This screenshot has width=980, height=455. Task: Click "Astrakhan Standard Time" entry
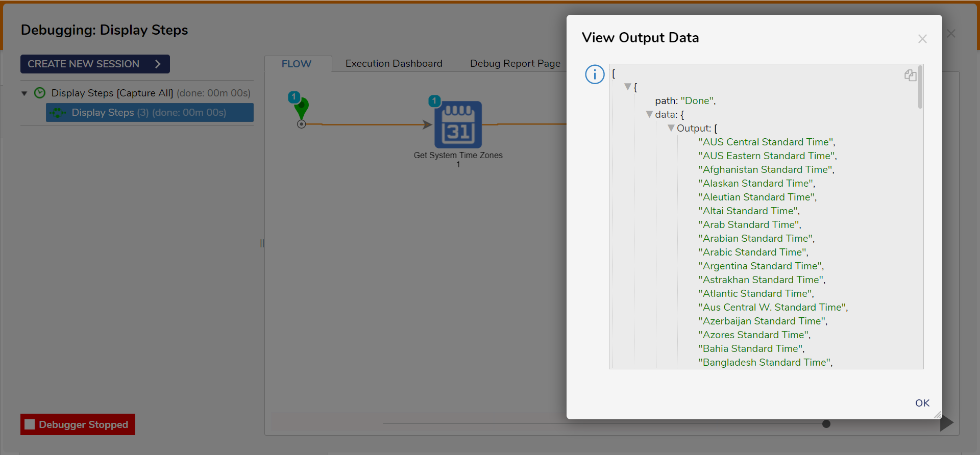[762, 280]
